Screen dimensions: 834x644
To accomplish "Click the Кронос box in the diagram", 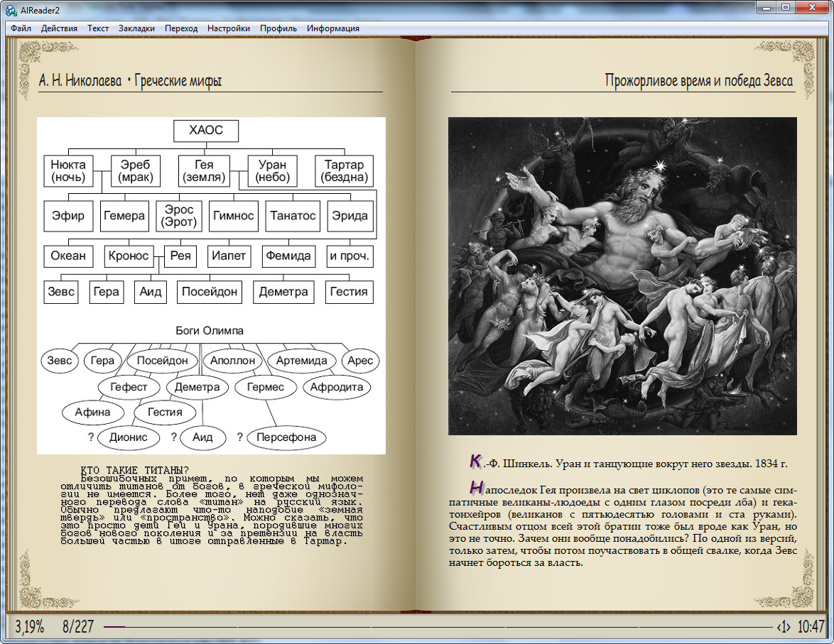I will click(x=128, y=256).
